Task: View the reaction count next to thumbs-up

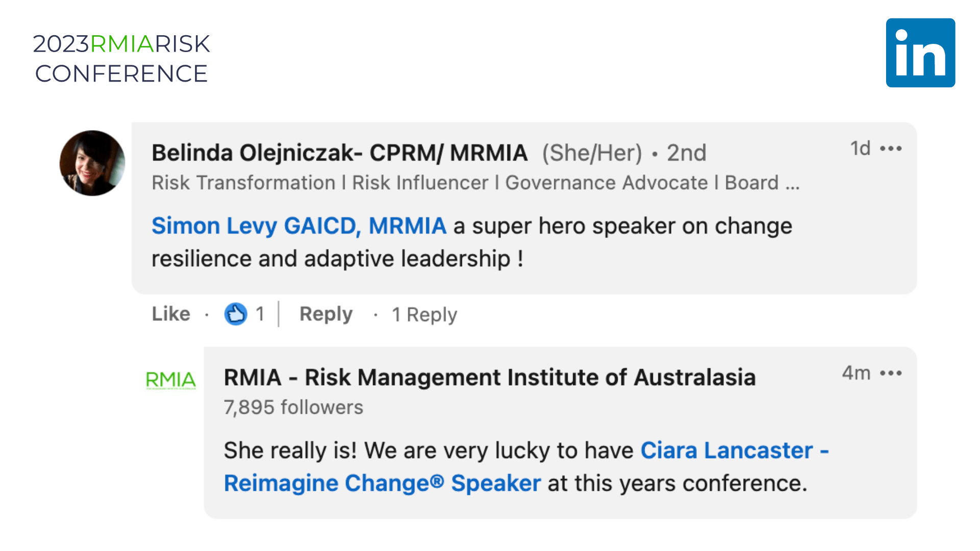Action: pos(260,314)
